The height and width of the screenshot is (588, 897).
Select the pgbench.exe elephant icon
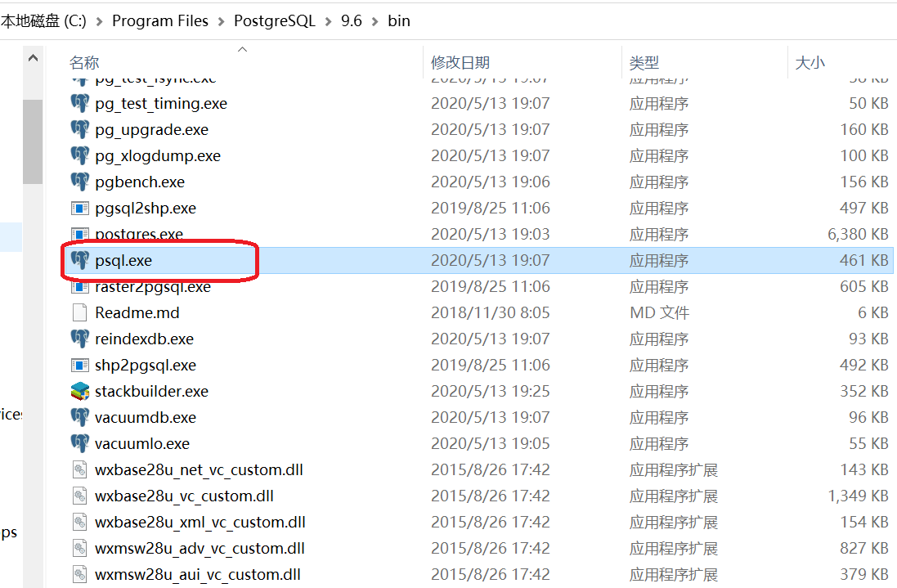(79, 182)
